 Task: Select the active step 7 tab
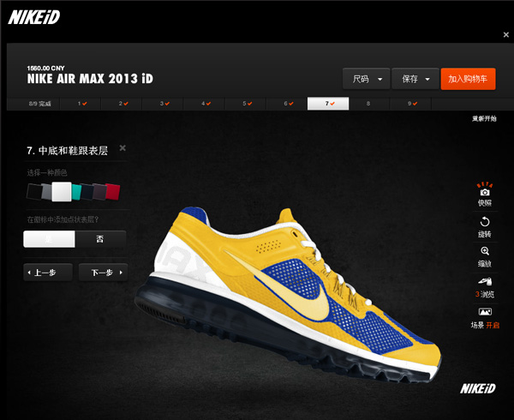pos(328,104)
